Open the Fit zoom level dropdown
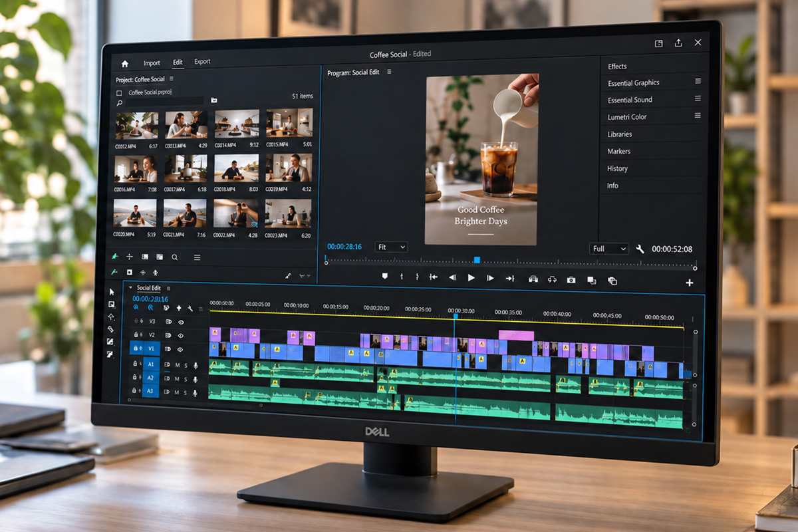798x532 pixels. [391, 247]
